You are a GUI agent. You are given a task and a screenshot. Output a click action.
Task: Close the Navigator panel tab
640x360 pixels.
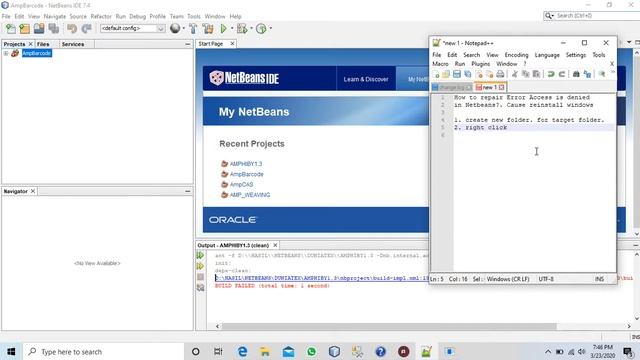point(33,191)
